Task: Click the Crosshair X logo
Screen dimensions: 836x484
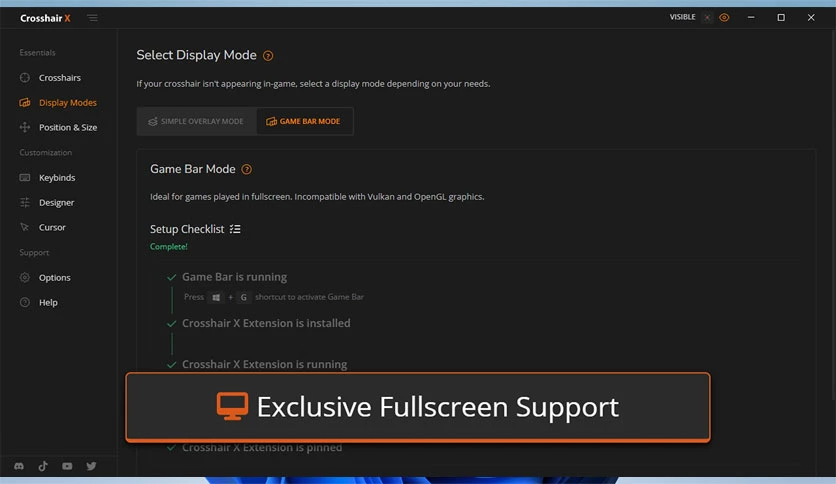Action: 45,18
